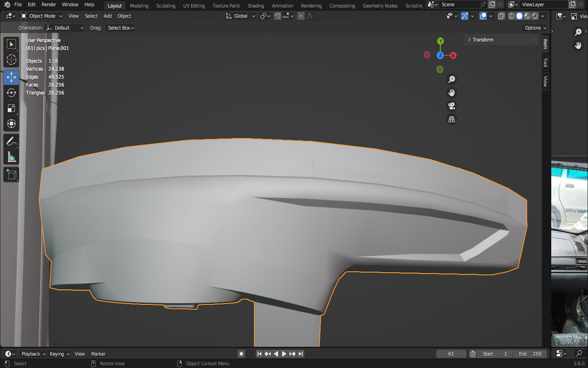The width and height of the screenshot is (588, 368).
Task: Click the image editor zoom magnifier icon
Action: [578, 32]
